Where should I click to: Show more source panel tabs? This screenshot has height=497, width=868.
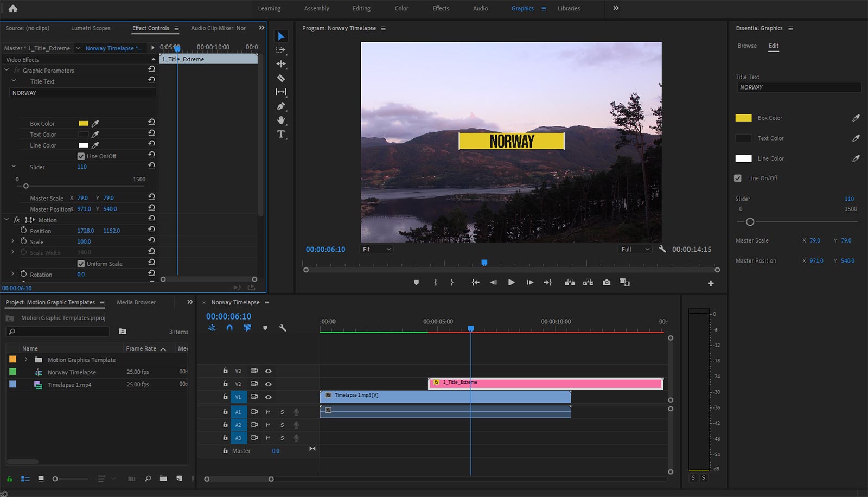[x=261, y=28]
